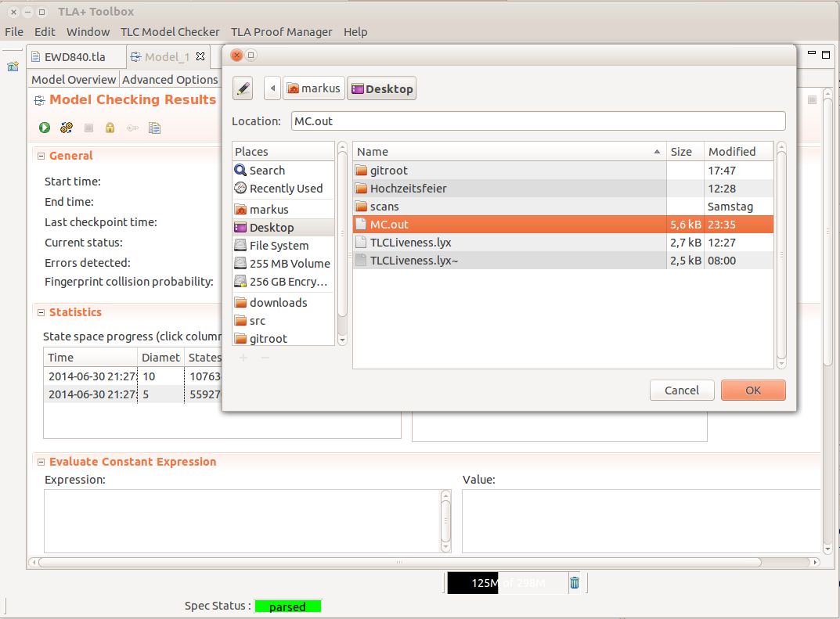
Task: Click the Location filename text field
Action: tap(538, 121)
